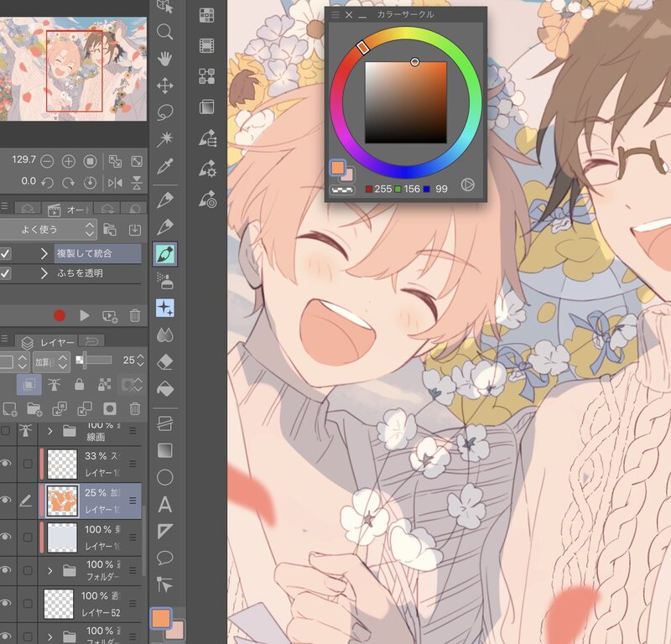Flip the canvas vertically in navigator
The height and width of the screenshot is (644, 671).
(137, 183)
